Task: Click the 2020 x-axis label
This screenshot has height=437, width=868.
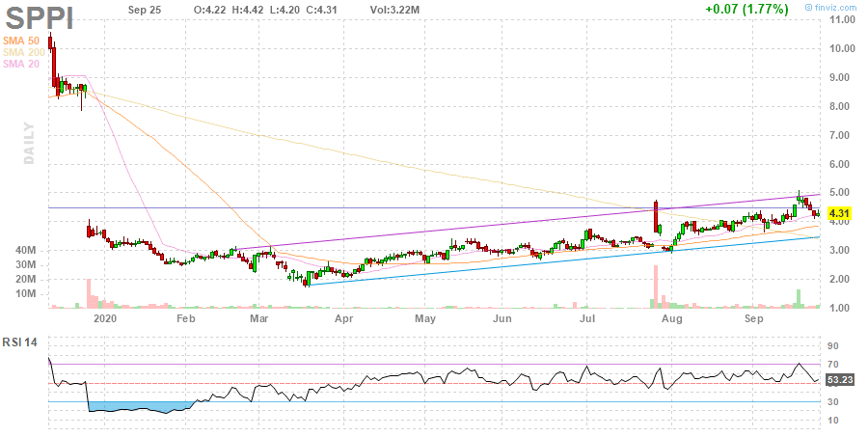Action: [x=105, y=318]
